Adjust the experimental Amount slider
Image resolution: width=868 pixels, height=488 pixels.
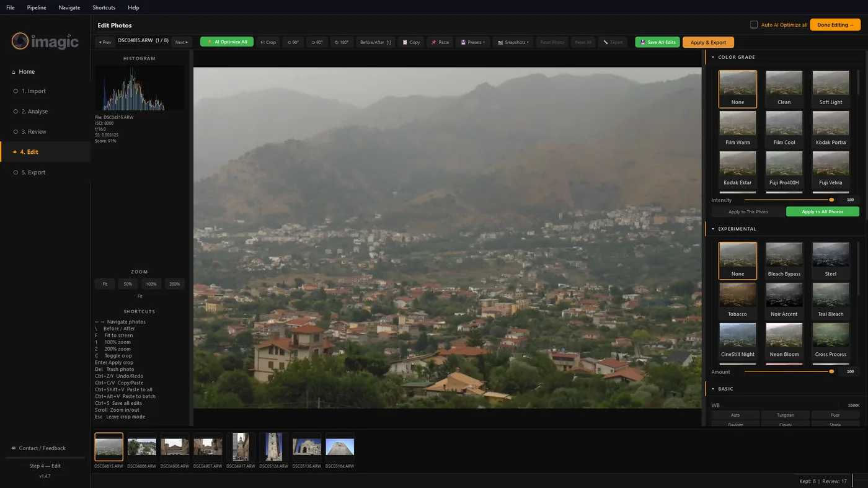pyautogui.click(x=789, y=371)
